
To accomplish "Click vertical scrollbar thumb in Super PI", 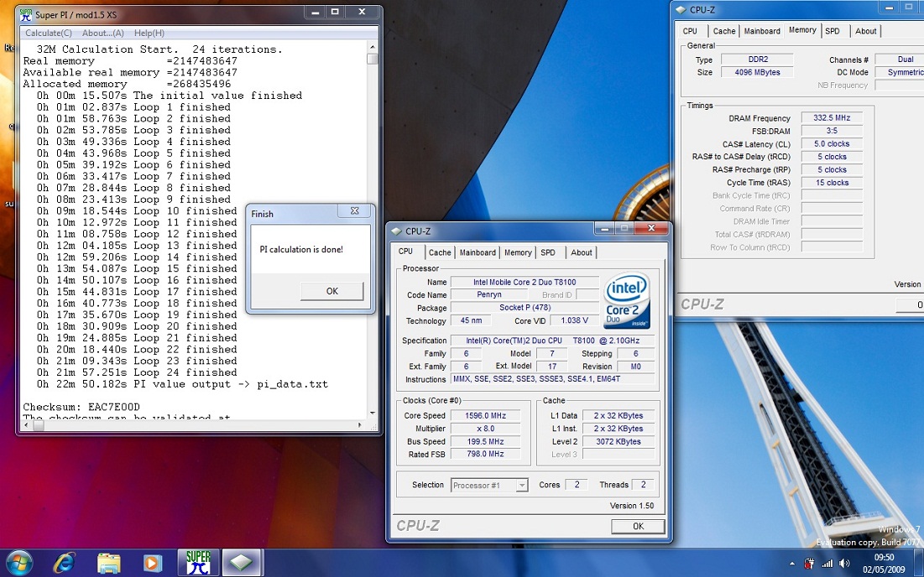I will click(372, 59).
